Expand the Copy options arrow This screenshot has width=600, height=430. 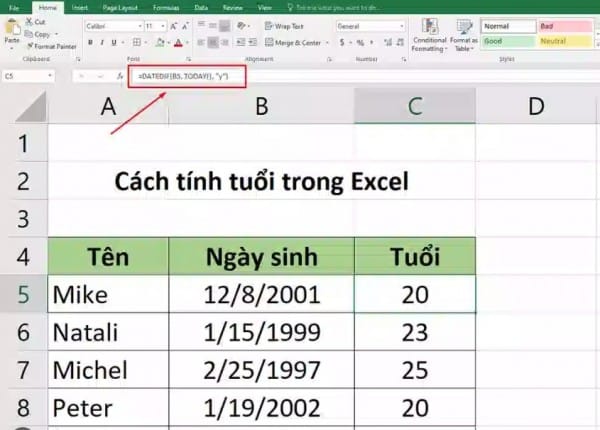56,34
